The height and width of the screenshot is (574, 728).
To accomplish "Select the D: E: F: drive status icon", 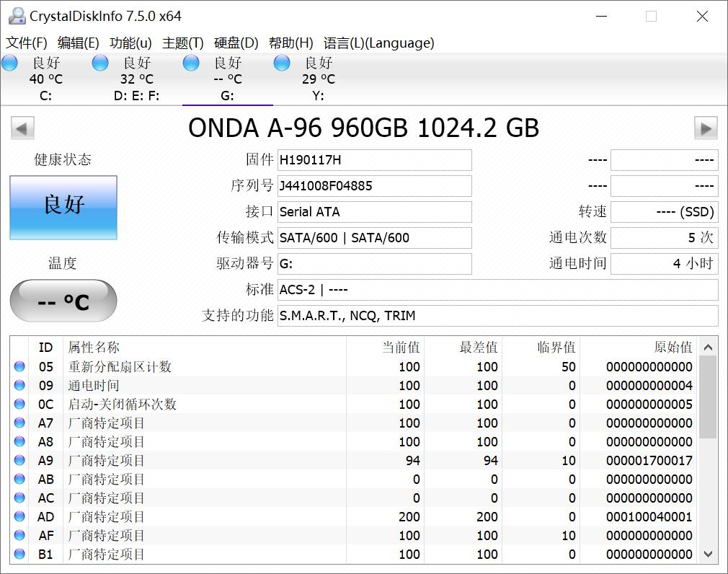I will (100, 63).
